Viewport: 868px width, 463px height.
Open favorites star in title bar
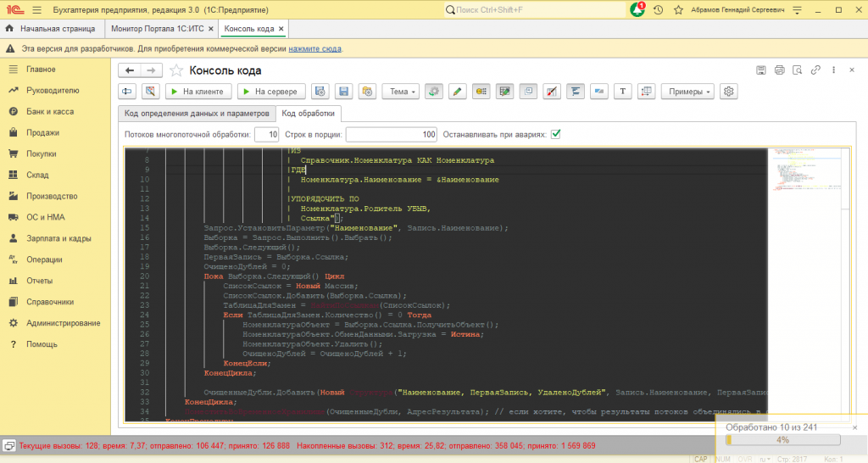pyautogui.click(x=678, y=10)
